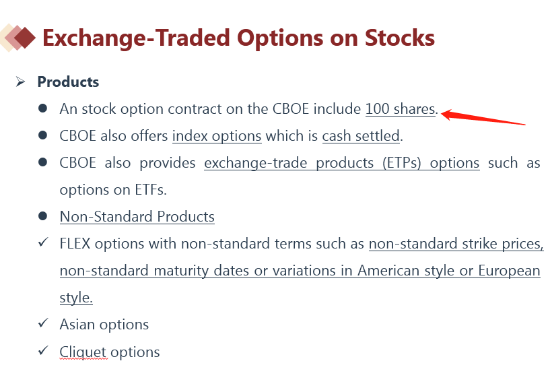This screenshot has height=392, width=550.
Task: Click "exchange-trade products (ETPs) options" underlined text
Action: [x=341, y=162]
